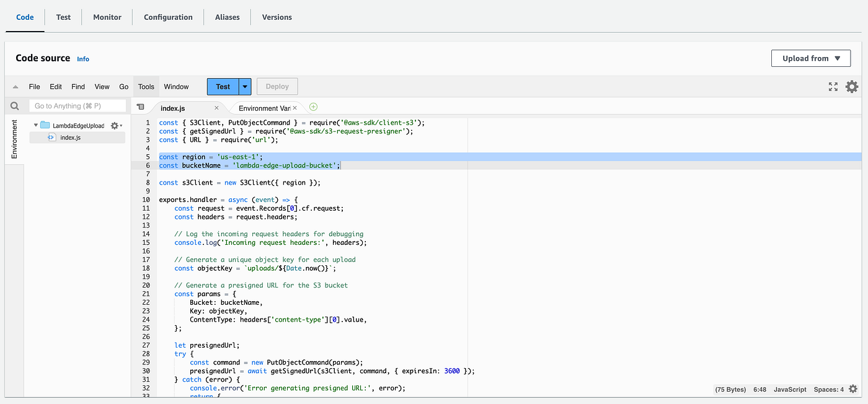Click the console.error line 32

[297, 388]
